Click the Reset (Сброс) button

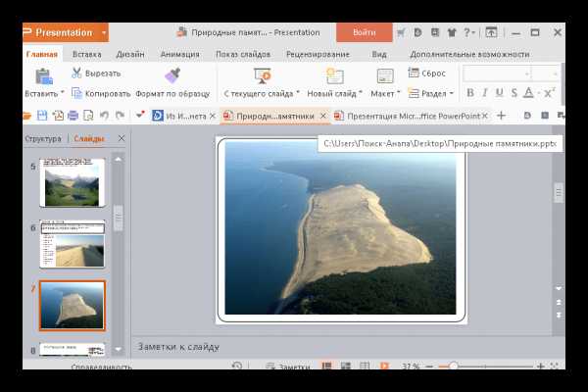pyautogui.click(x=426, y=73)
